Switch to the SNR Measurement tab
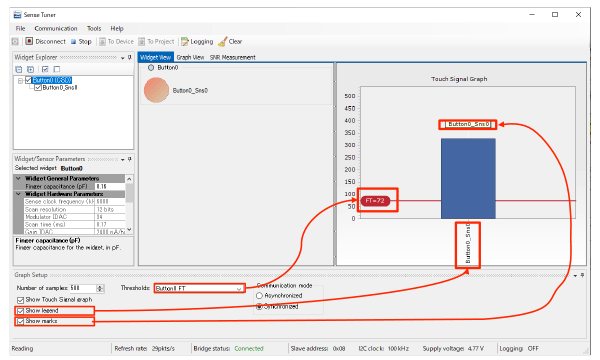 (x=232, y=57)
